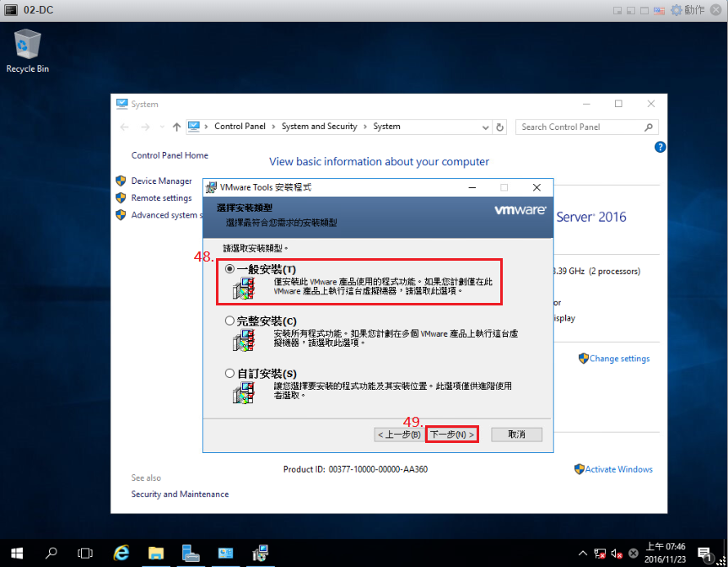Click the US flag keyboard layout icon
Viewport: 728px width, 567px height.
659,10
